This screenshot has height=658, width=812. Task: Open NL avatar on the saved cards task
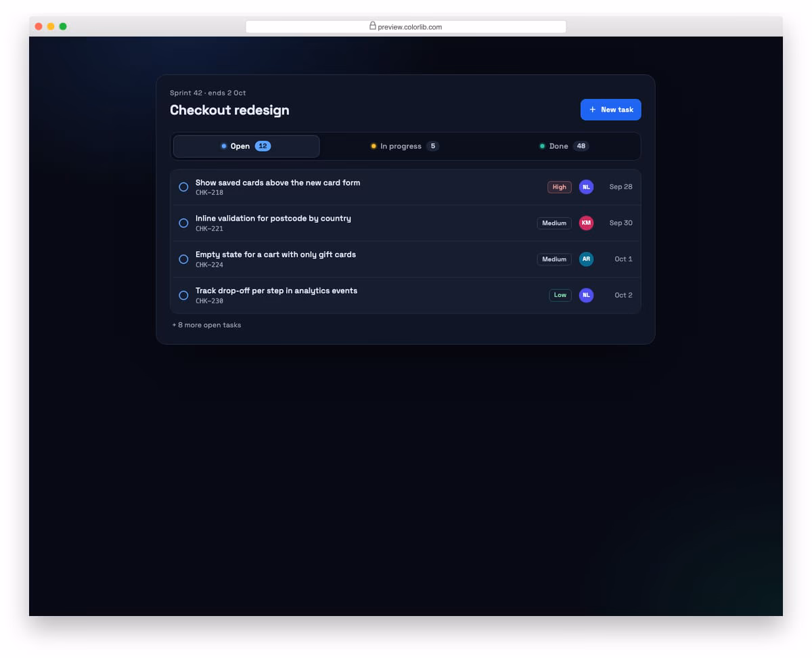point(586,187)
